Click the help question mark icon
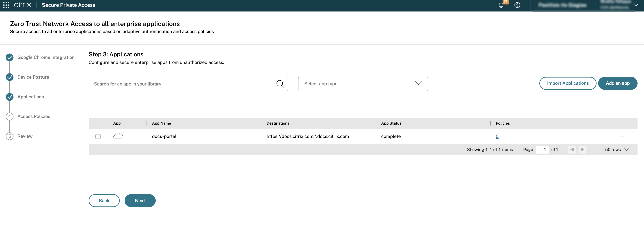This screenshot has height=227, width=644. coord(517,5)
